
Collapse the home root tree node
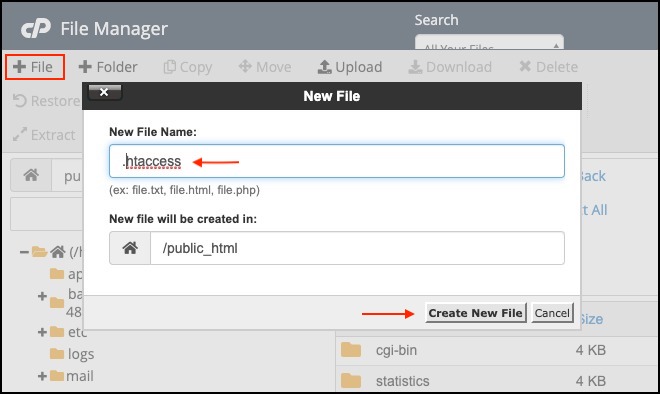click(x=24, y=252)
